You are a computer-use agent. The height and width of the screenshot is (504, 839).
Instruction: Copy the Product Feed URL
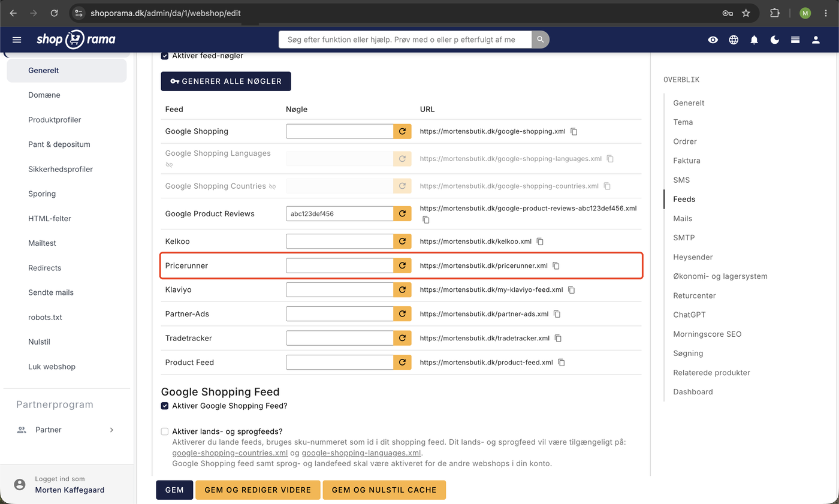pyautogui.click(x=562, y=362)
